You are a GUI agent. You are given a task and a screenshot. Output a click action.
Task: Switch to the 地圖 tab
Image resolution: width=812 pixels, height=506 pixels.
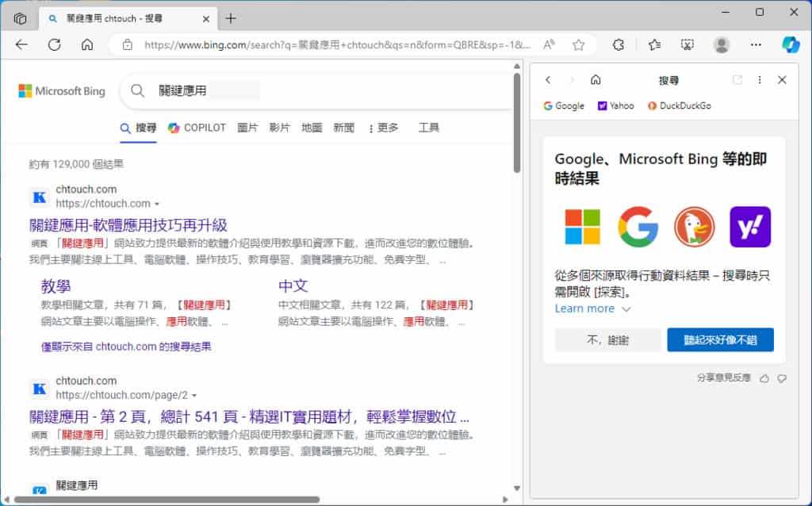coord(312,128)
